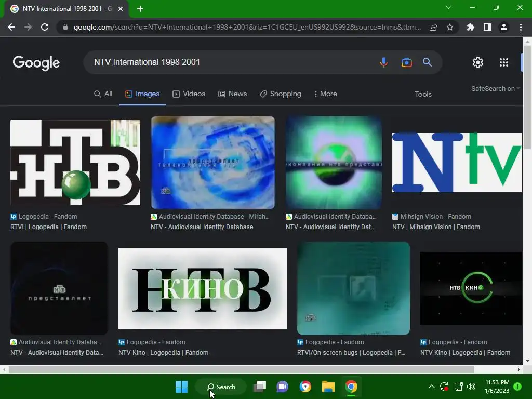Open a new browser tab
This screenshot has height=399, width=532.
[x=140, y=9]
